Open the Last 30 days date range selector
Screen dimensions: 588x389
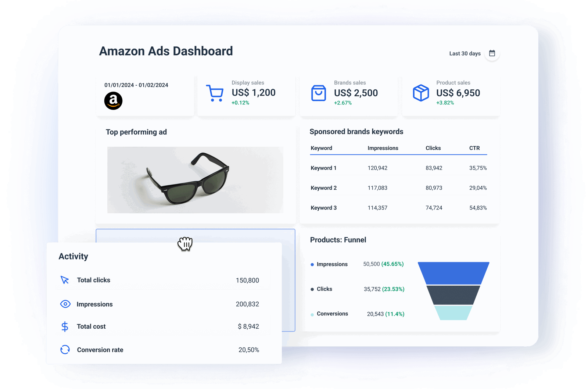tap(464, 53)
